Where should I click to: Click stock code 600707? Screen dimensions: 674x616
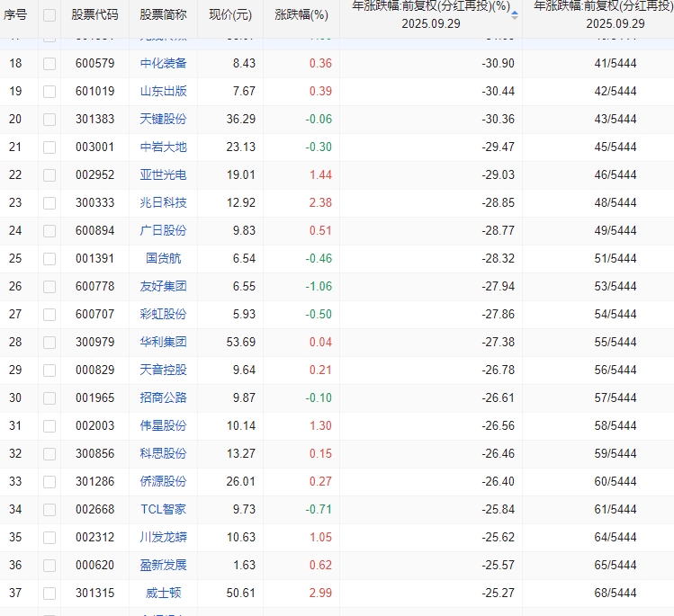pyautogui.click(x=95, y=314)
